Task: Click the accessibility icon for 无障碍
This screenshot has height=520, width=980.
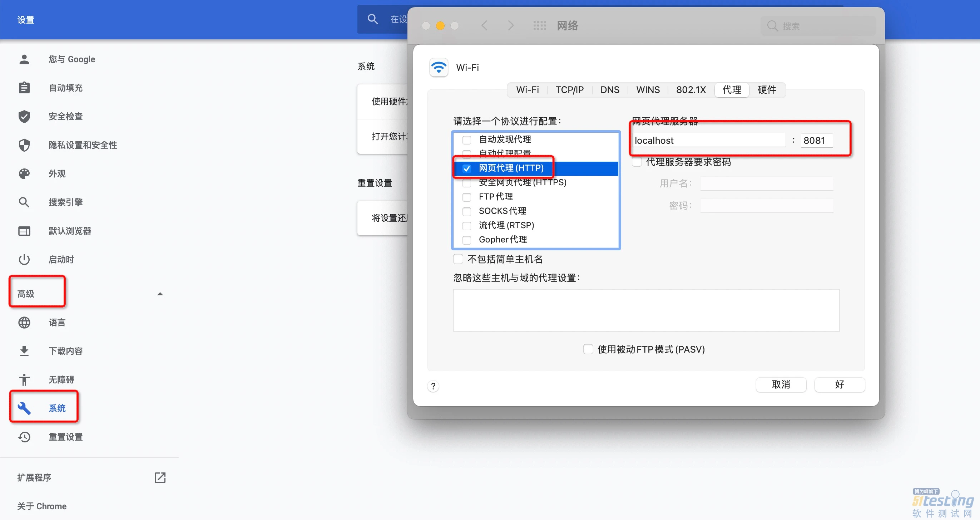Action: 24,379
